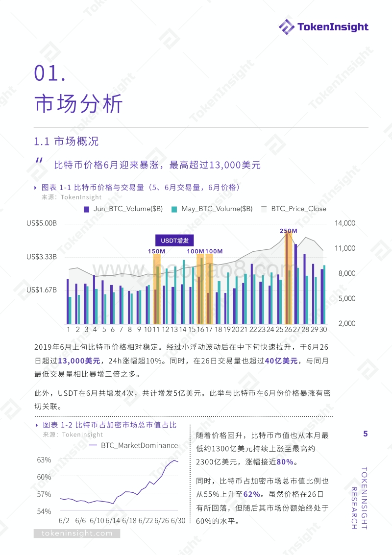This screenshot has width=392, height=555.
Task: Click the triangle bullet beside 图表 1-2
Action: [x=37, y=425]
